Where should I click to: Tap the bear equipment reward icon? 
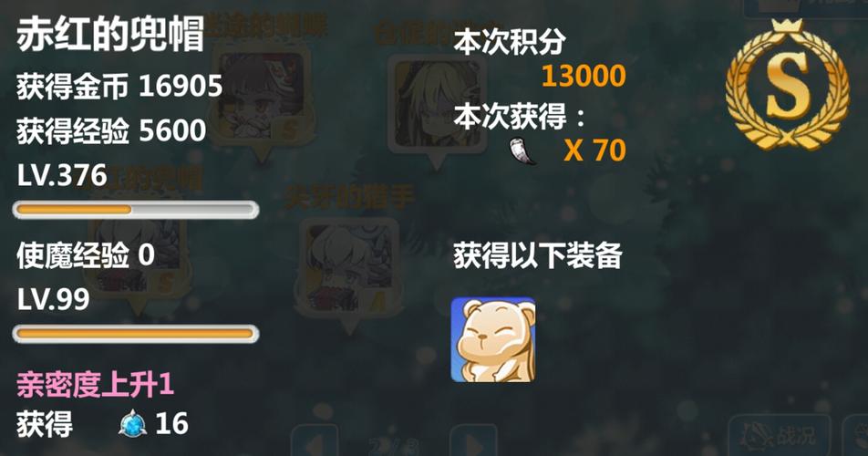pyautogui.click(x=492, y=340)
